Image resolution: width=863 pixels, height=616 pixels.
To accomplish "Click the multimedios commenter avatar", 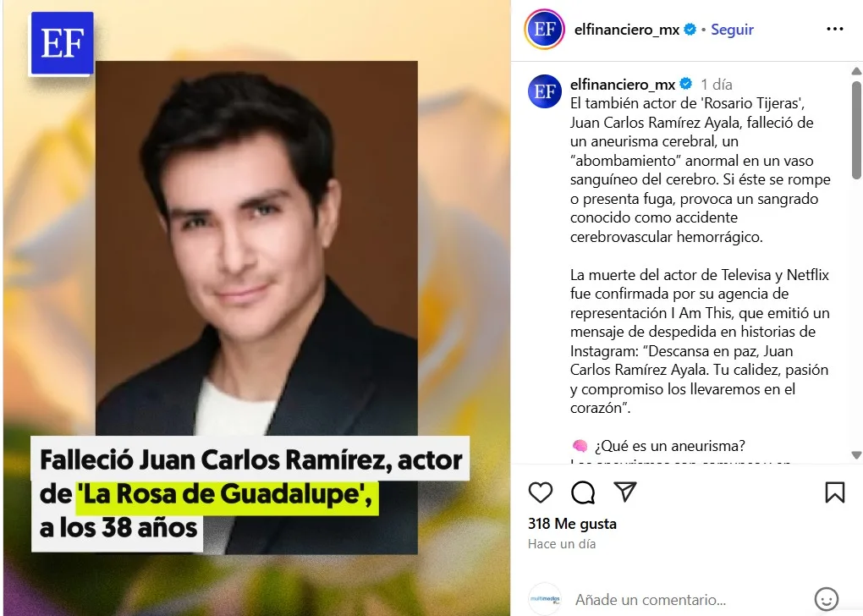I will 544,598.
